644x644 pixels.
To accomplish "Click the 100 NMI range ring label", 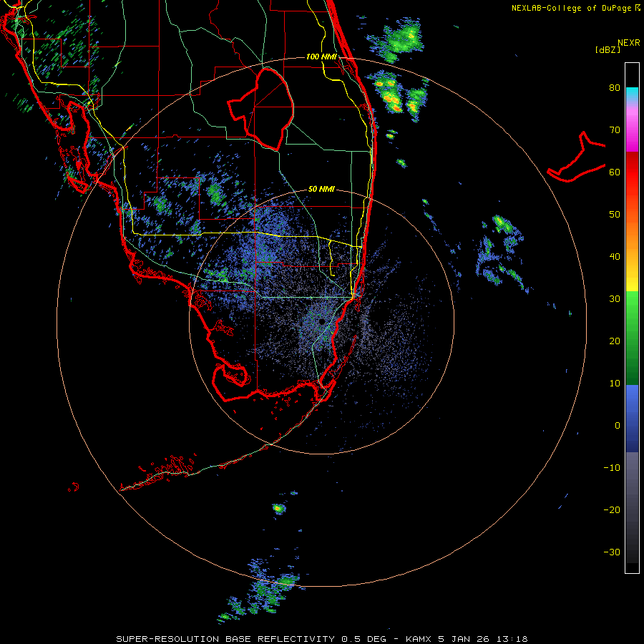I will [321, 57].
